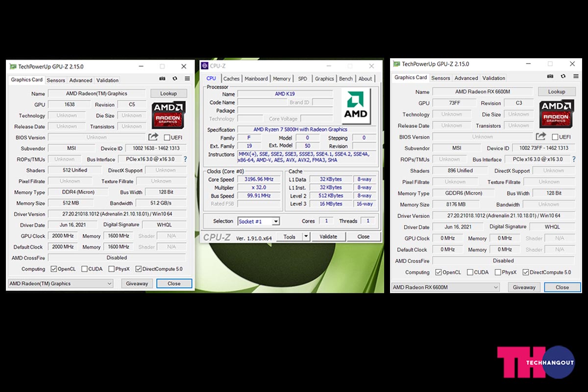Click screenshot camera icon in right GPU-Z window
Screen dimensions: 588x392
click(x=550, y=76)
